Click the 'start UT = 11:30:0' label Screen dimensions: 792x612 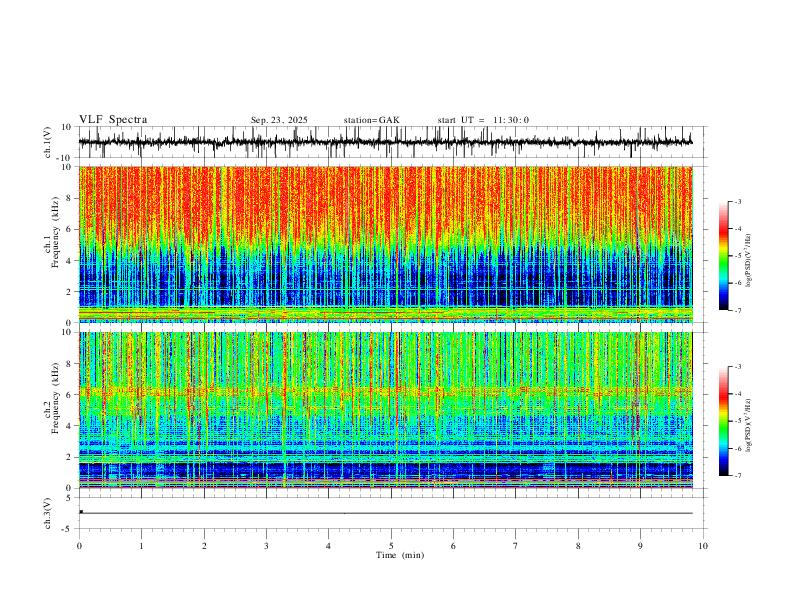pyautogui.click(x=483, y=120)
